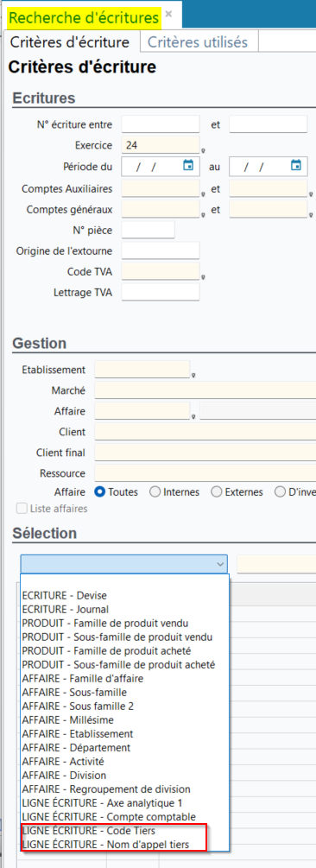Click first N° écriture entre field
The height and width of the screenshot is (868, 316).
click(x=160, y=124)
